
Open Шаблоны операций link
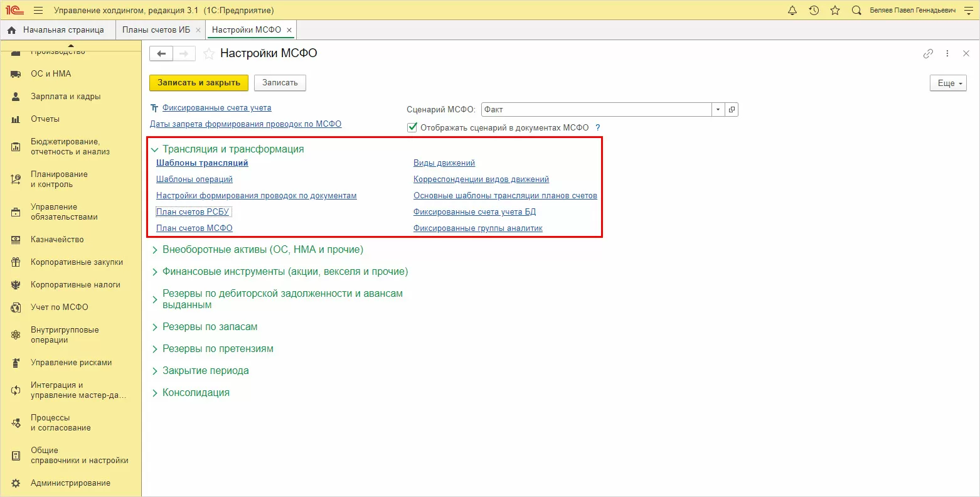(x=194, y=179)
